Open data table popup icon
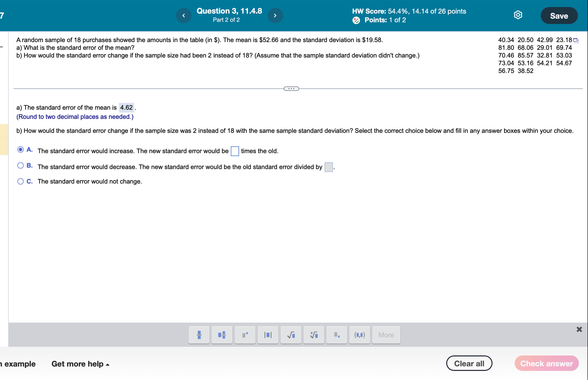This screenshot has height=380, width=588. (x=576, y=40)
